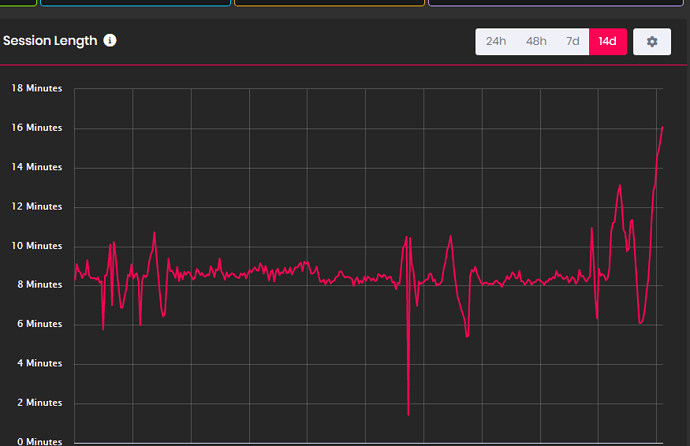Click the final peak at 16 minutes
The image size is (690, 446).
point(662,128)
